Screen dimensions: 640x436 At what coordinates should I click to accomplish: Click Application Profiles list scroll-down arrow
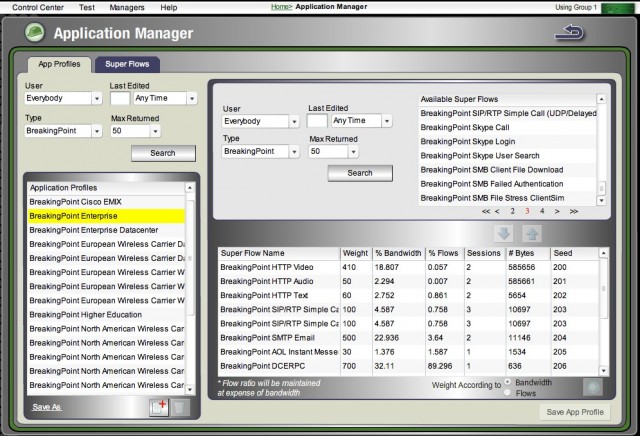tap(190, 390)
